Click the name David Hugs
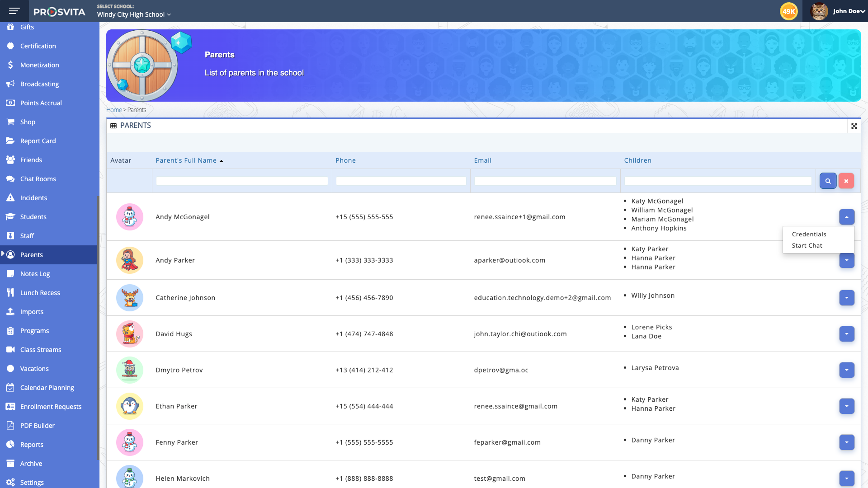 [174, 334]
